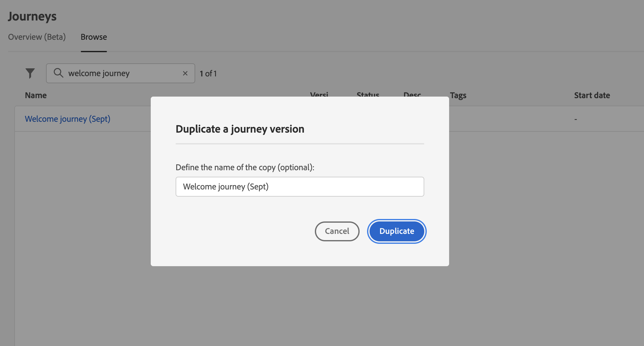The height and width of the screenshot is (346, 644).
Task: Click the 1 of 1 results count
Action: coord(208,74)
